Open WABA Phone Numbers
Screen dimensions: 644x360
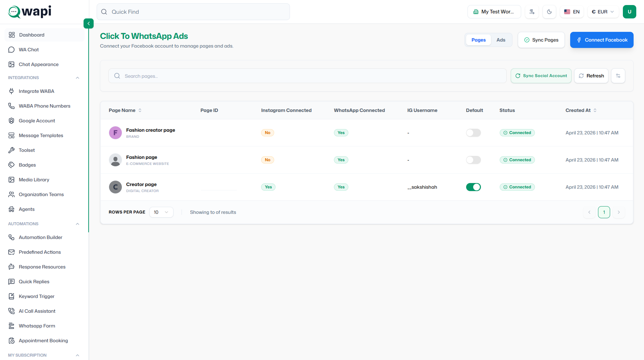[44, 106]
